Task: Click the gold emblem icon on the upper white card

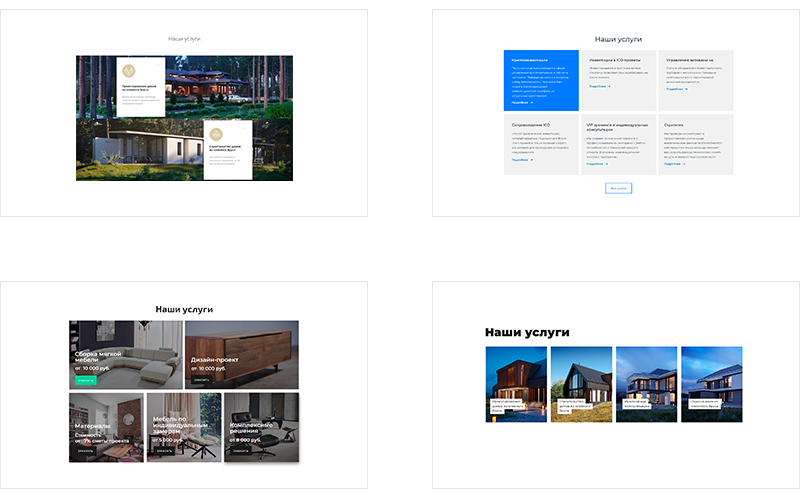Action: tap(128, 72)
